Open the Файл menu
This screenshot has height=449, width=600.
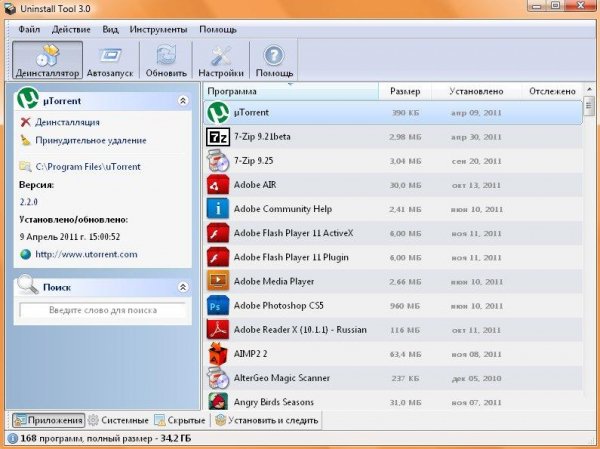pyautogui.click(x=29, y=29)
